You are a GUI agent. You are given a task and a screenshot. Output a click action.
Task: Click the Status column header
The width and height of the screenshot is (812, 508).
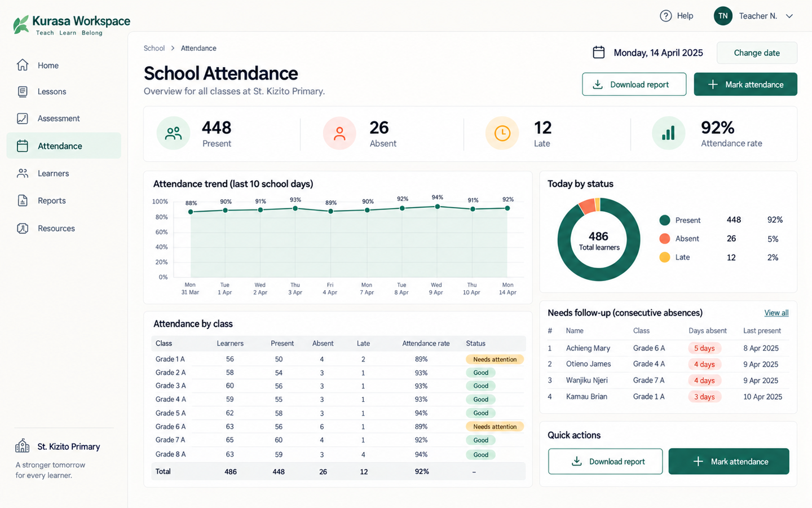tap(475, 343)
